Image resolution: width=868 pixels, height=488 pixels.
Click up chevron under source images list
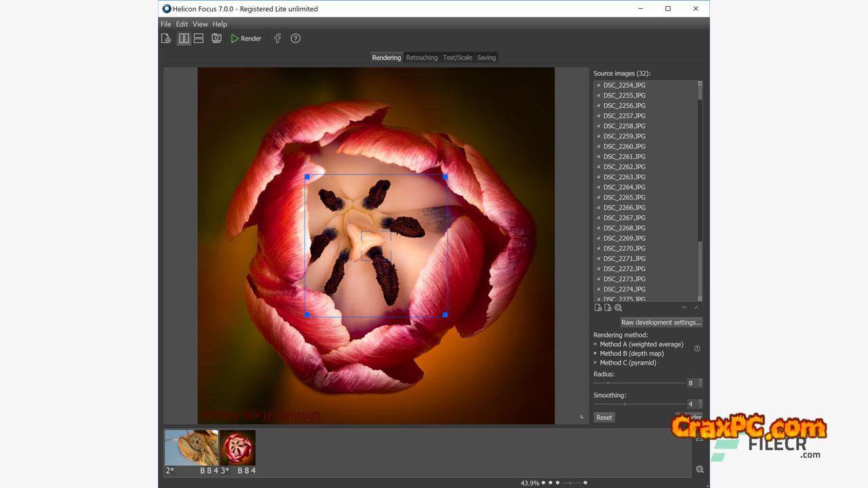pos(696,308)
